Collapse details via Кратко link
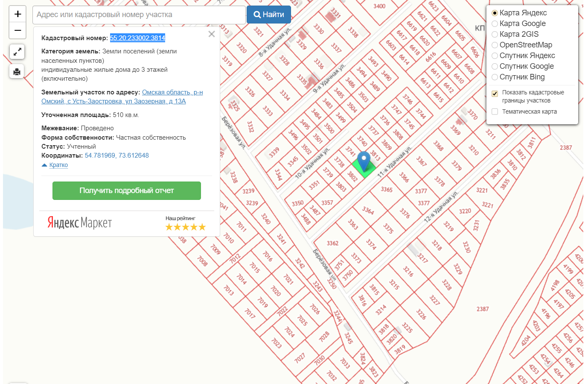The image size is (588, 384). (58, 165)
